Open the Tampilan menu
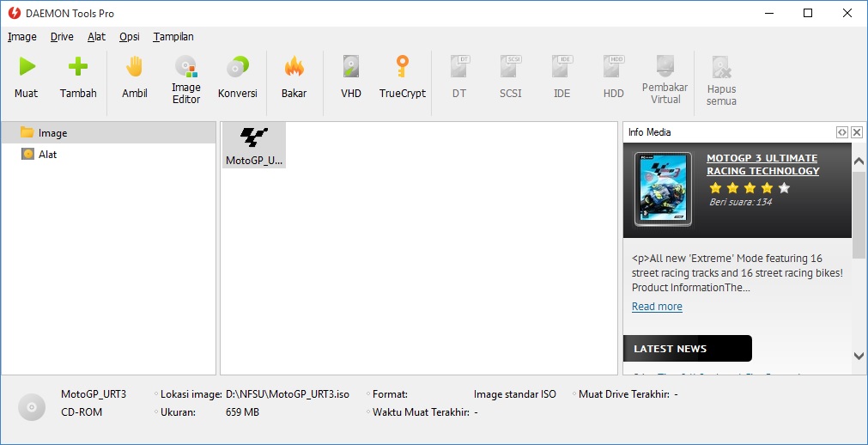Screen dimensions: 868x445 173,37
